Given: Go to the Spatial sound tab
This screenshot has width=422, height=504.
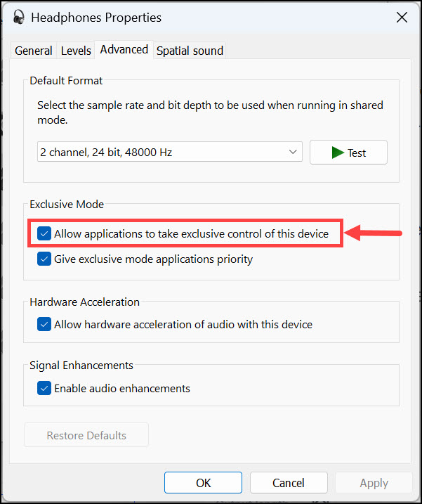Looking at the screenshot, I should point(190,51).
